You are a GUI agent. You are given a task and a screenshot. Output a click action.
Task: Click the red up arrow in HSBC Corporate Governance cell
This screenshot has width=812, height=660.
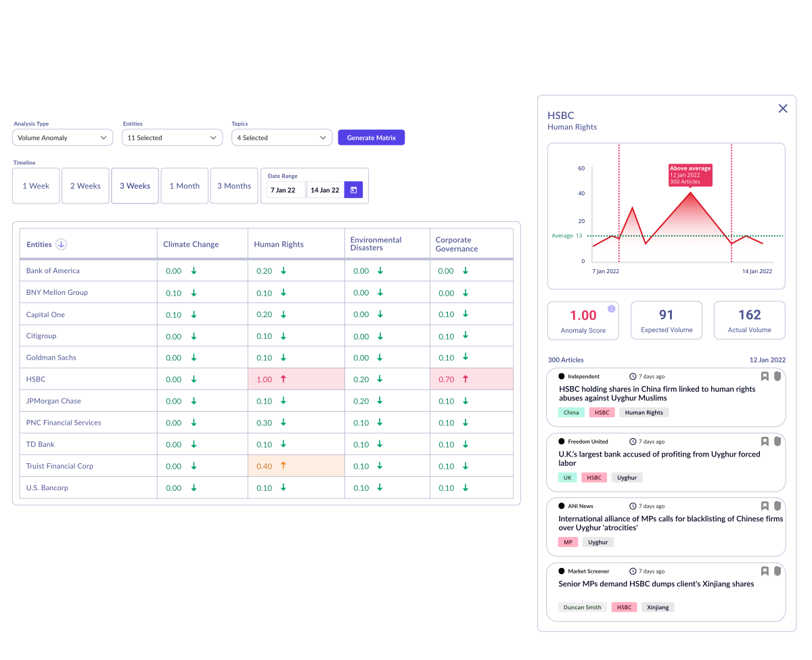click(466, 379)
